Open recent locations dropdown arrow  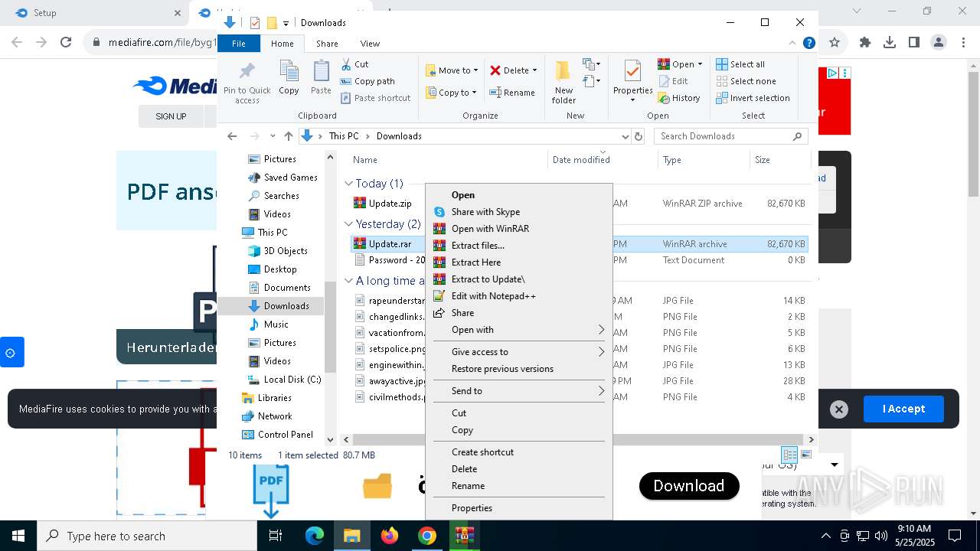pyautogui.click(x=273, y=136)
